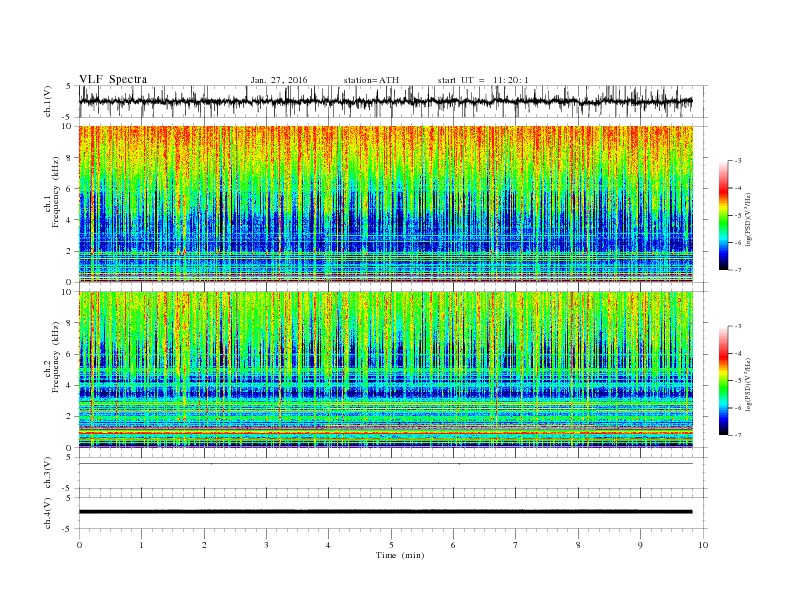The width and height of the screenshot is (792, 612).
Task: Click the "ch.4(V)" axis label
Action: pos(48,513)
